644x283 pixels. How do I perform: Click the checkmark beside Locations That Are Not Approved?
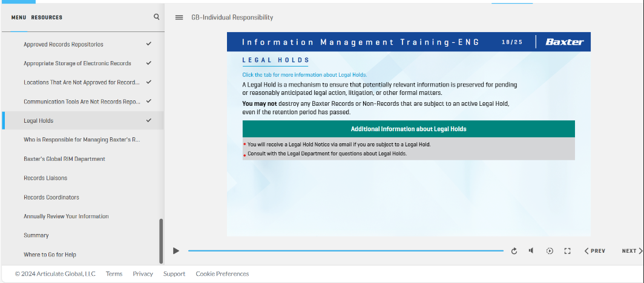tap(149, 82)
